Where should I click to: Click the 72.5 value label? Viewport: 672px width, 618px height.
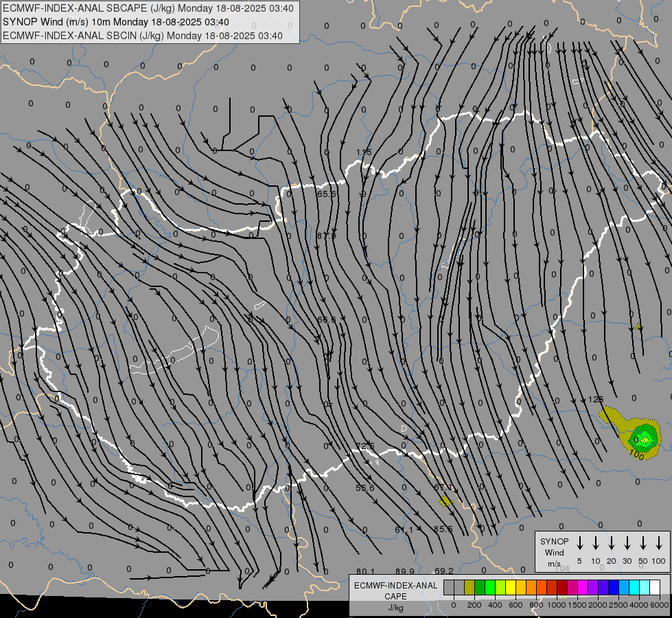click(365, 446)
